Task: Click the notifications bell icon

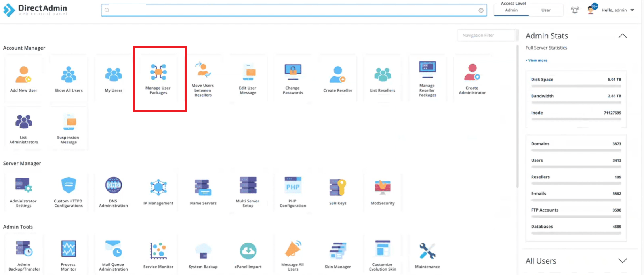Action: pos(575,10)
